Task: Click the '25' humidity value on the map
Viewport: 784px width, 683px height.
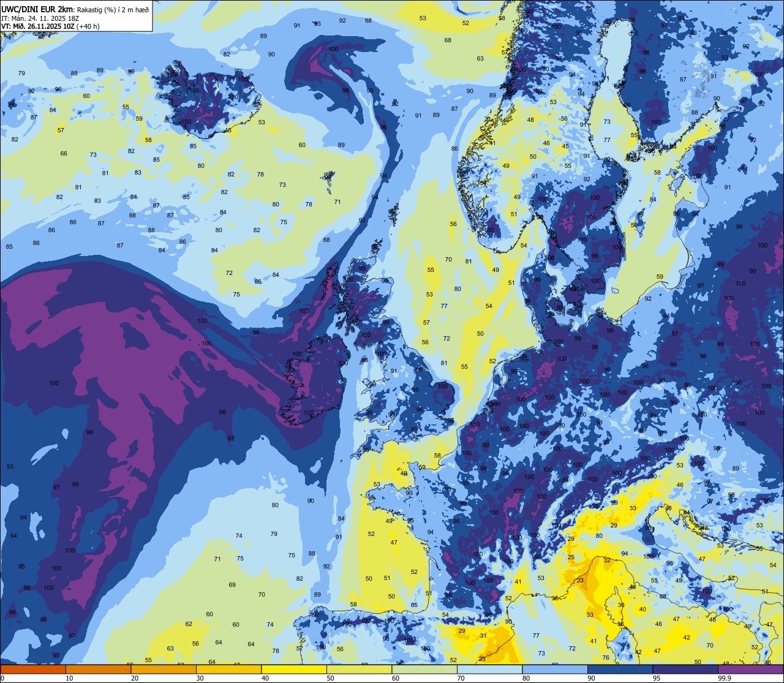Action: [571, 557]
